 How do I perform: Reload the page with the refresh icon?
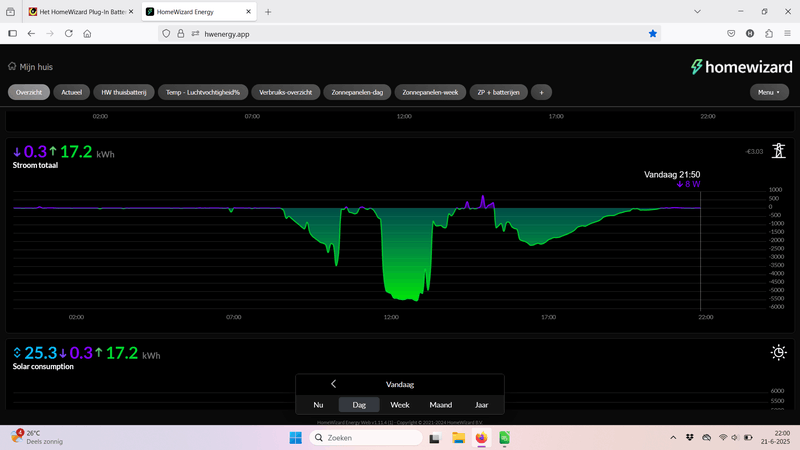pyautogui.click(x=68, y=34)
